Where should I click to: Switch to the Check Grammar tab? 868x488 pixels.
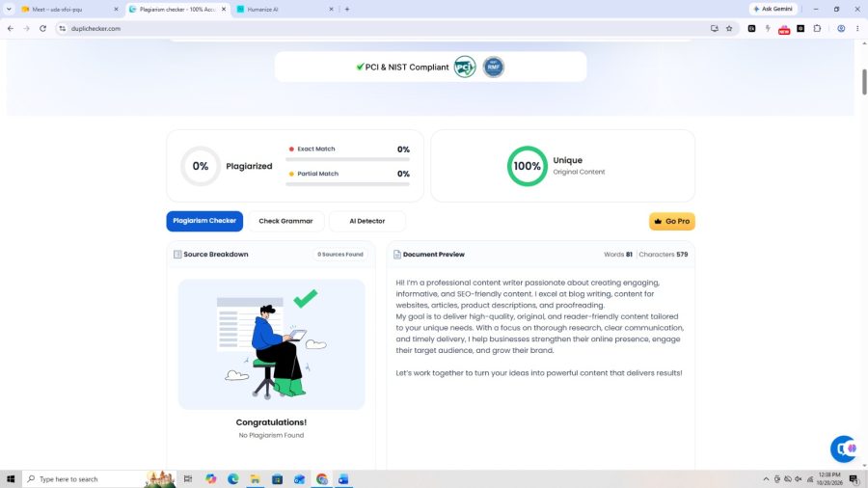pyautogui.click(x=285, y=221)
